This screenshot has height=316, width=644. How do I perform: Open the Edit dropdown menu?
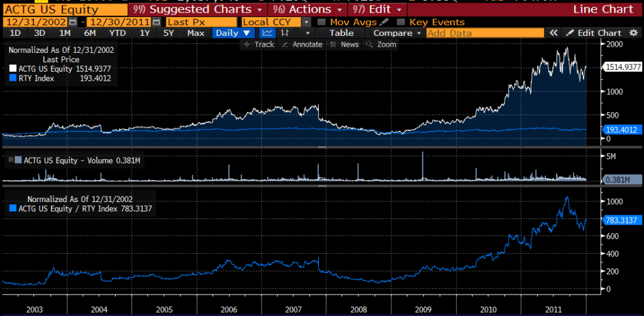(377, 9)
